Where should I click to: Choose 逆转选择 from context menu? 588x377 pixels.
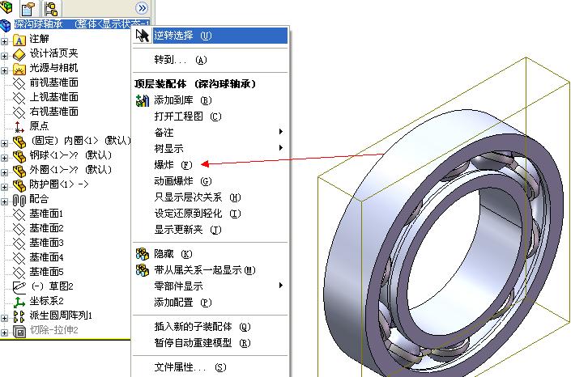(x=211, y=36)
